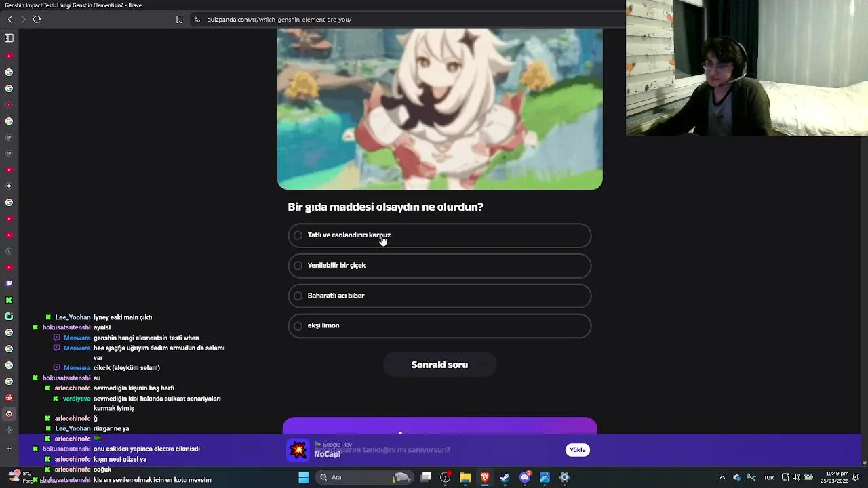The width and height of the screenshot is (868, 488).
Task: Open Task View on the taskbar
Action: [x=426, y=477]
